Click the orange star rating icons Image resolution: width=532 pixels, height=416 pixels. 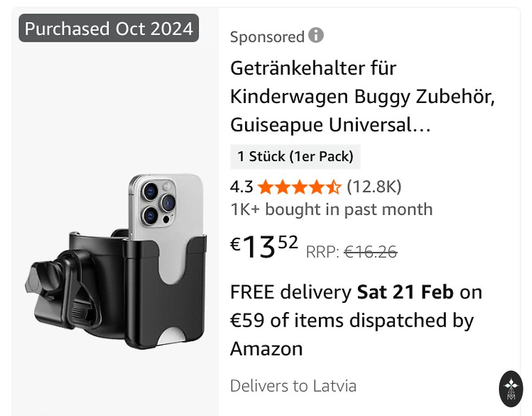coord(299,187)
